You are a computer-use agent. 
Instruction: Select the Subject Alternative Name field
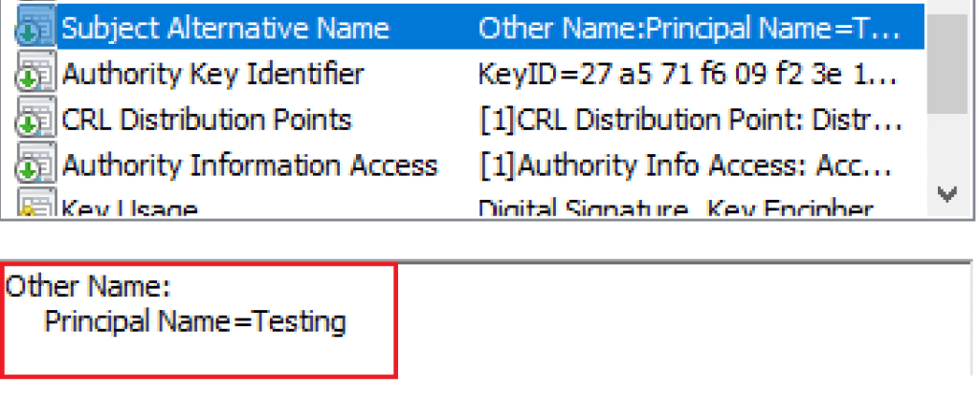point(225,29)
